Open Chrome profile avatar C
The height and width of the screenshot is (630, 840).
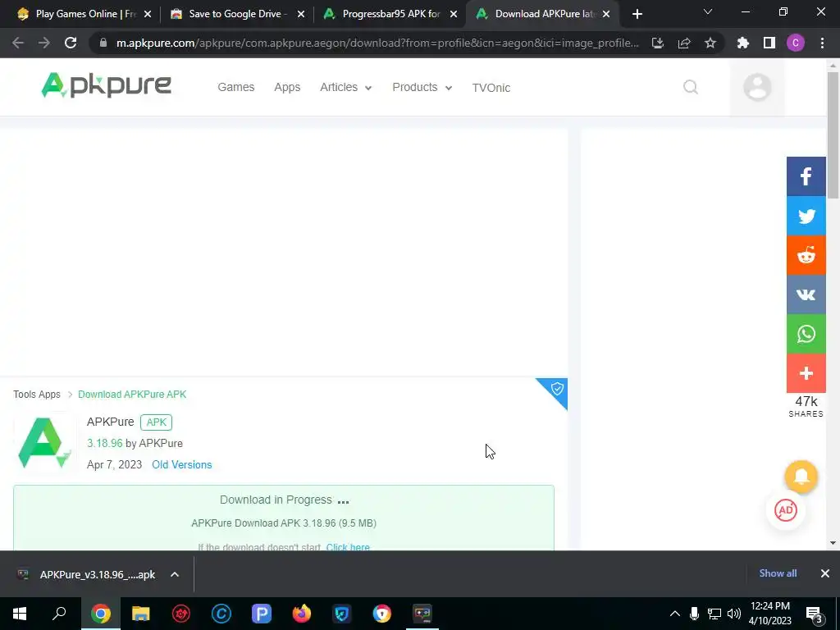click(796, 43)
